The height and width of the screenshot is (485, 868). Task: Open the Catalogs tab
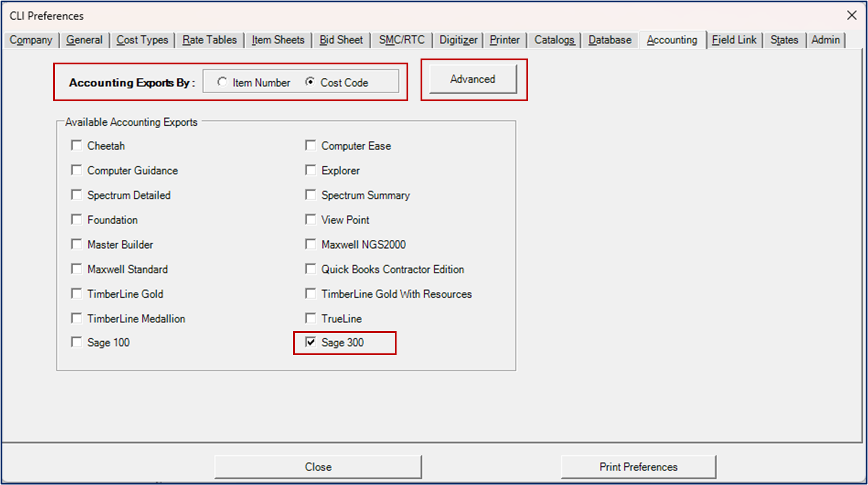pyautogui.click(x=554, y=40)
